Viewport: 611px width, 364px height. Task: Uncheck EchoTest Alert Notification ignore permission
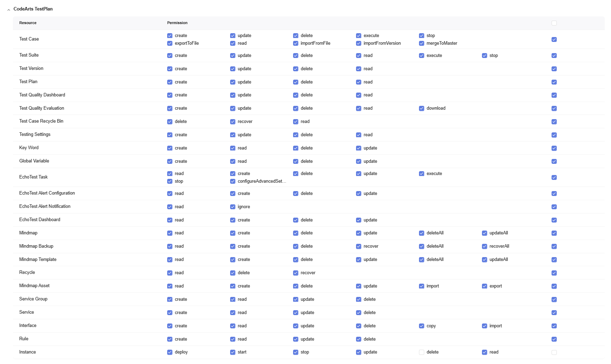[x=233, y=207]
